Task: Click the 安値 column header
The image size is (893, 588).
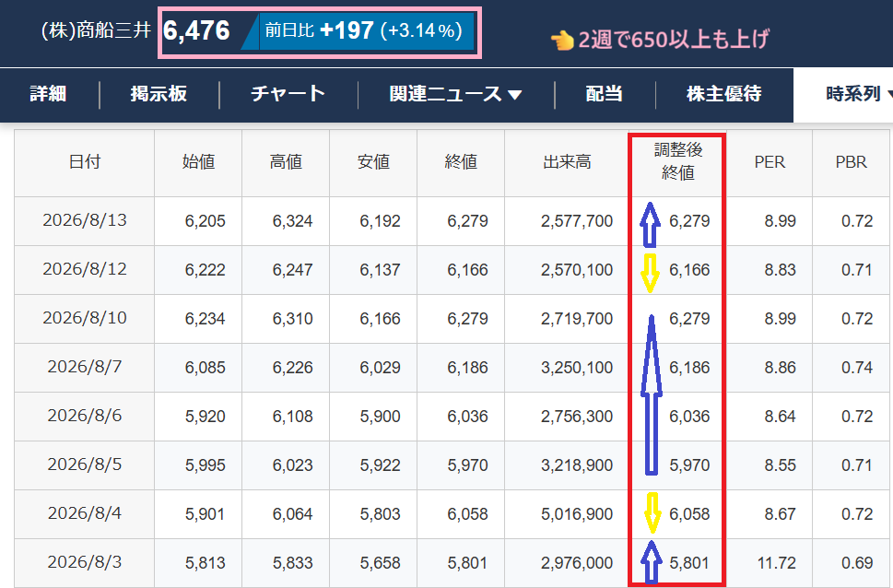Action: [373, 162]
